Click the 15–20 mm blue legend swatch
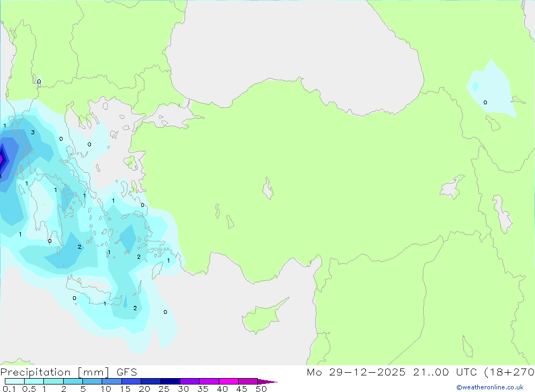Screen dimensions: 535x392 [132, 381]
